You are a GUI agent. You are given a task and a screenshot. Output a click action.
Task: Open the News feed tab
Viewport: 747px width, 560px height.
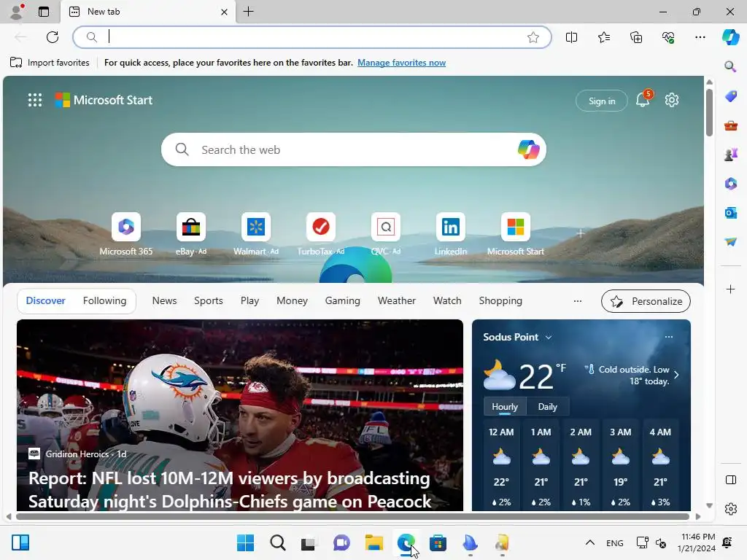(164, 300)
